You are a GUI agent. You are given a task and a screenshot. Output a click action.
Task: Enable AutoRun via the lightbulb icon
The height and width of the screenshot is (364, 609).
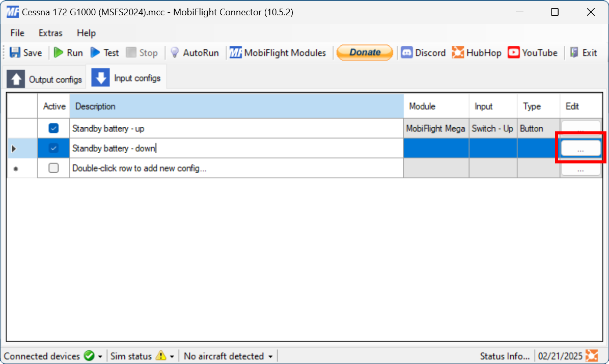click(195, 52)
